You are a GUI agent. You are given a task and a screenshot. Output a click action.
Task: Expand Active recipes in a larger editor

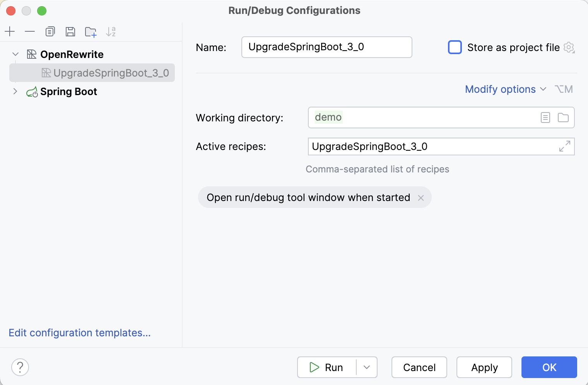click(x=564, y=147)
